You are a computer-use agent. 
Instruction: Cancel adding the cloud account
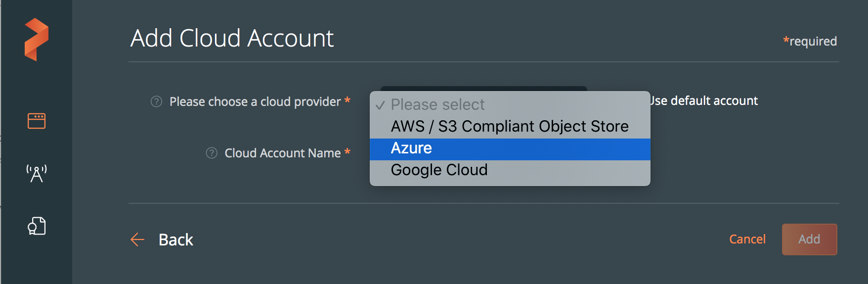747,239
